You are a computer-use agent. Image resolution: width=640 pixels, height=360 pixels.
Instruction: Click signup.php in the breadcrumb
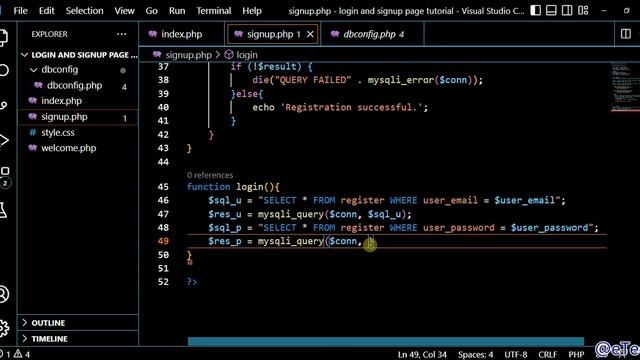coord(188,55)
